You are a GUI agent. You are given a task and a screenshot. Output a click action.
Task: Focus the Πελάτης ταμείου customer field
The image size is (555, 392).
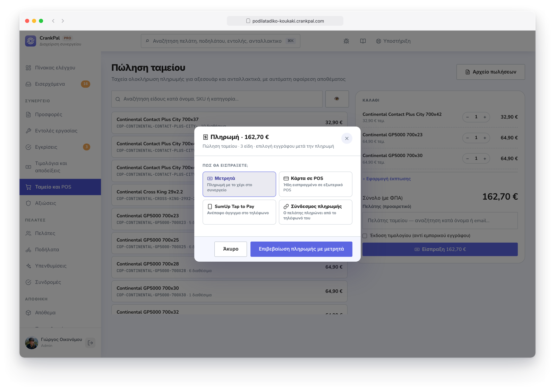tap(440, 220)
